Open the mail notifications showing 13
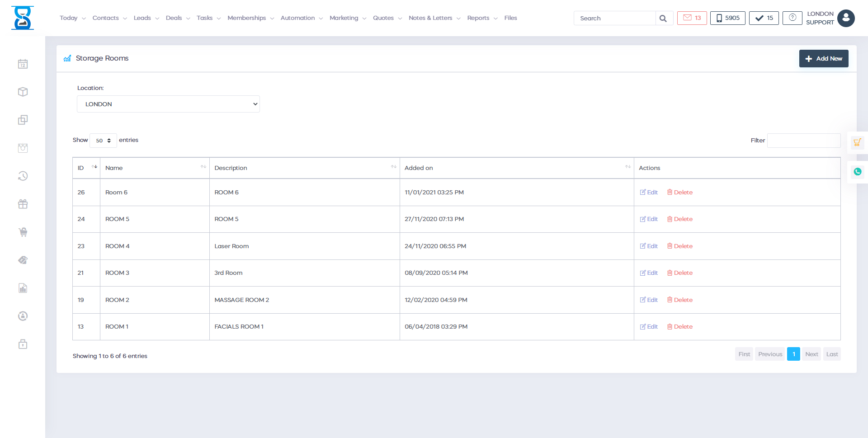Image resolution: width=868 pixels, height=438 pixels. click(692, 18)
